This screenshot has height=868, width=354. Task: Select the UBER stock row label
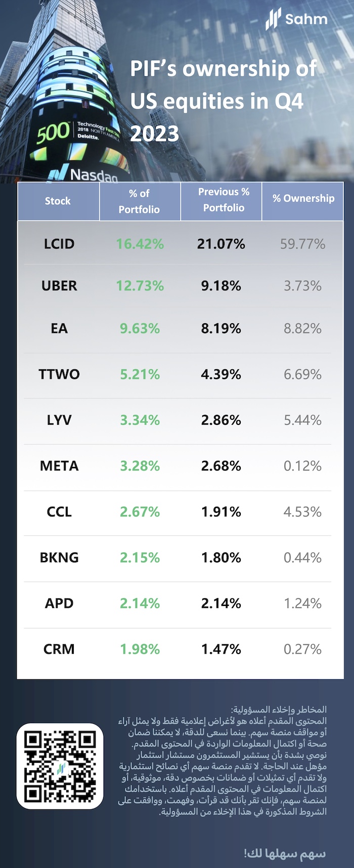pyautogui.click(x=59, y=286)
